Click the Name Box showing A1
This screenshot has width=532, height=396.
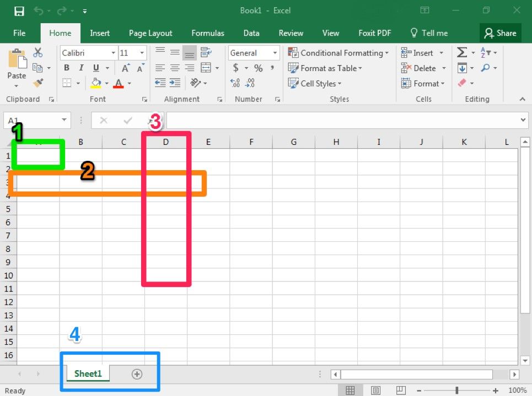point(32,120)
